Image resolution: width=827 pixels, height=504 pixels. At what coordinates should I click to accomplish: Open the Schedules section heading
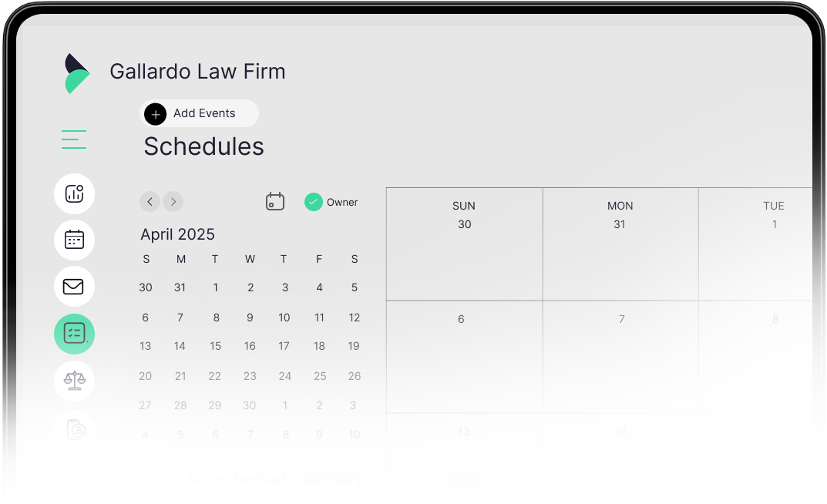203,146
